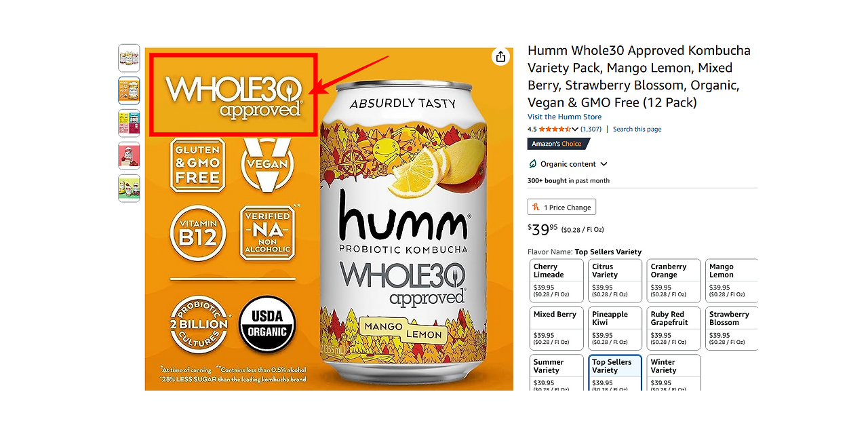The width and height of the screenshot is (868, 434).
Task: Select the second orange product thumbnail
Action: point(129,91)
